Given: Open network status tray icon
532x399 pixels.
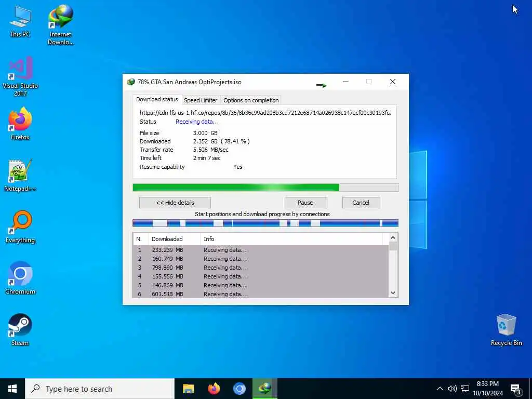Looking at the screenshot, I should (465, 389).
